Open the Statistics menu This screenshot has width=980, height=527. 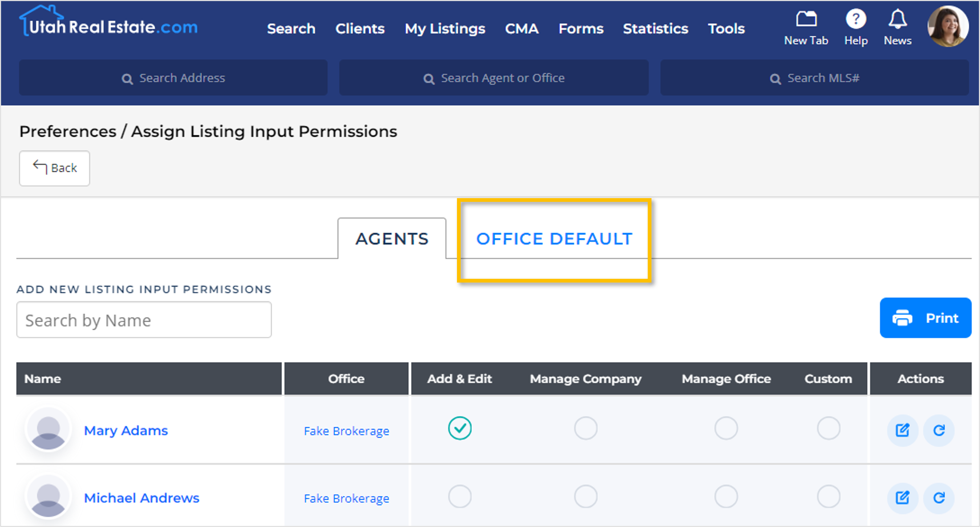point(655,28)
